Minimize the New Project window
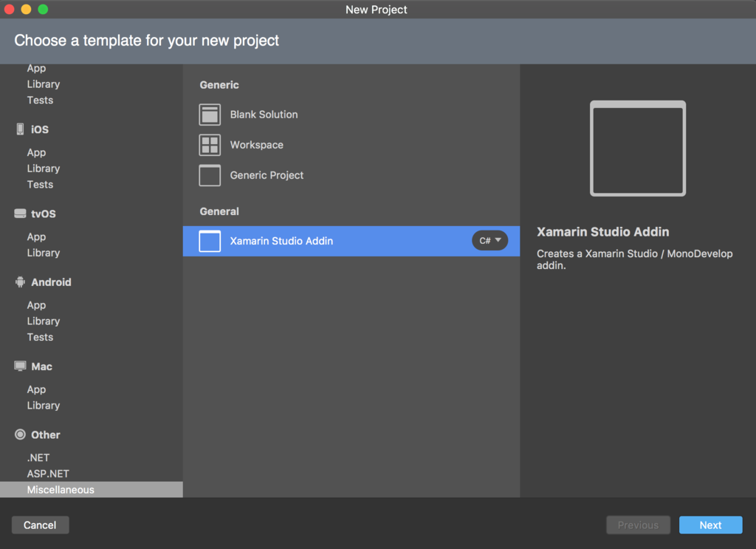 pos(26,9)
